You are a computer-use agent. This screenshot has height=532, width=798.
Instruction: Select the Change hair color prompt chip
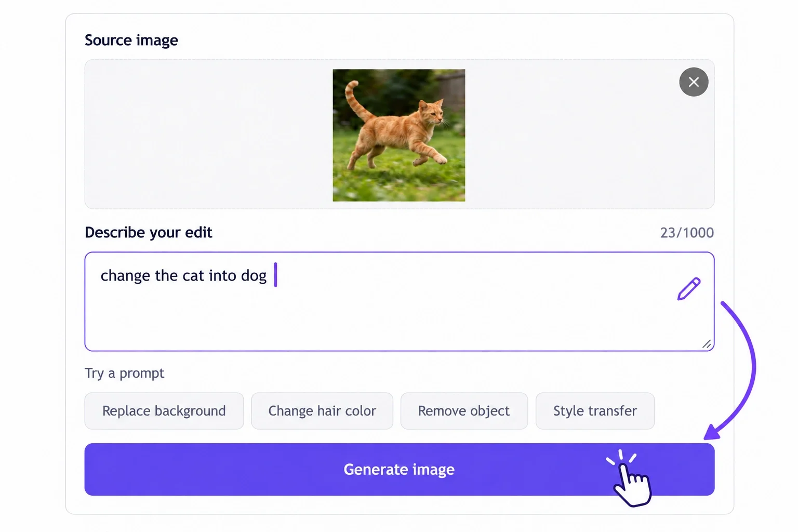pos(322,411)
